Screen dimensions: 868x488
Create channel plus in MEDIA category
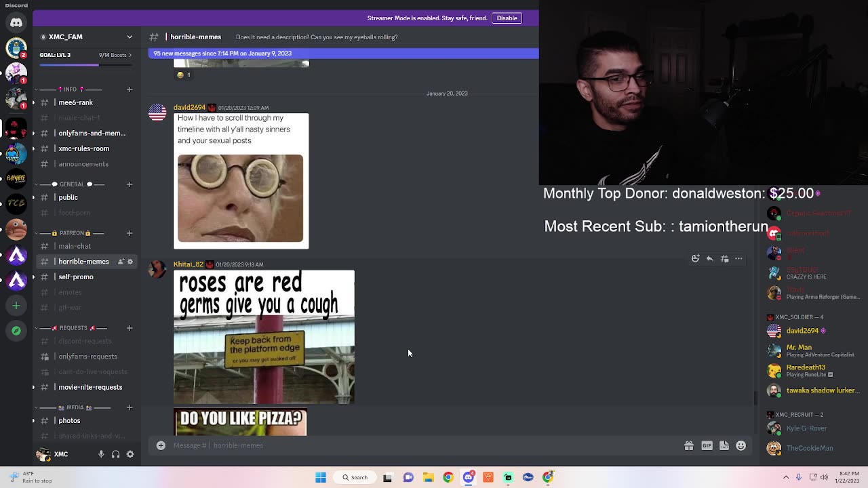coord(129,408)
